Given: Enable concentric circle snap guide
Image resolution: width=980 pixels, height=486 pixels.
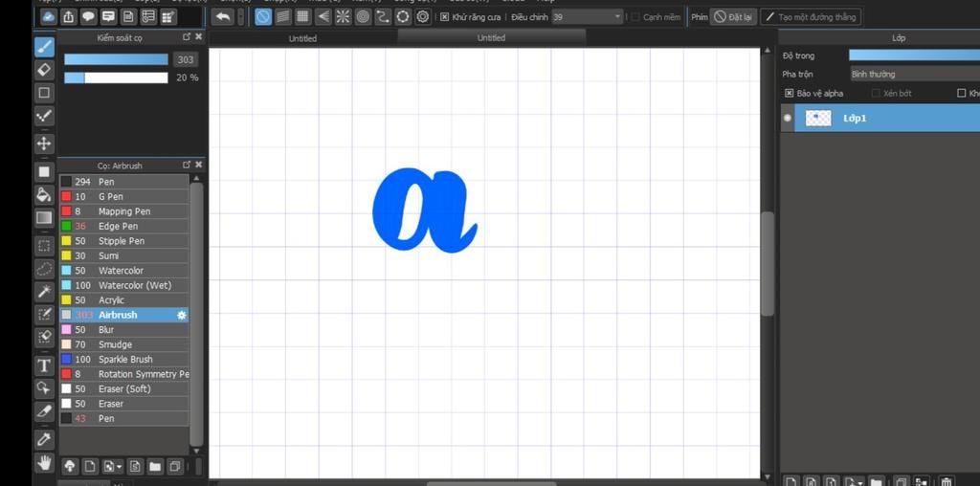Looking at the screenshot, I should tap(363, 17).
